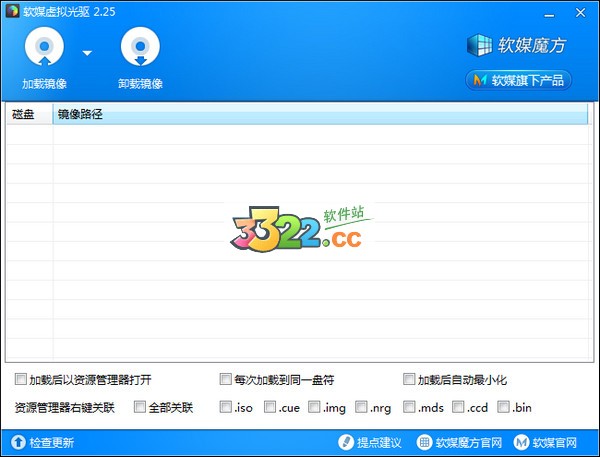The width and height of the screenshot is (600, 457).
Task: Click the app icon in the title bar
Action: tap(12, 11)
